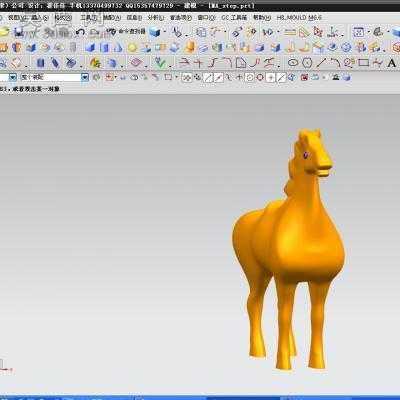Viewport: 400px width, 400px height.
Task: Click the Undo arrow icon
Action: [80, 32]
